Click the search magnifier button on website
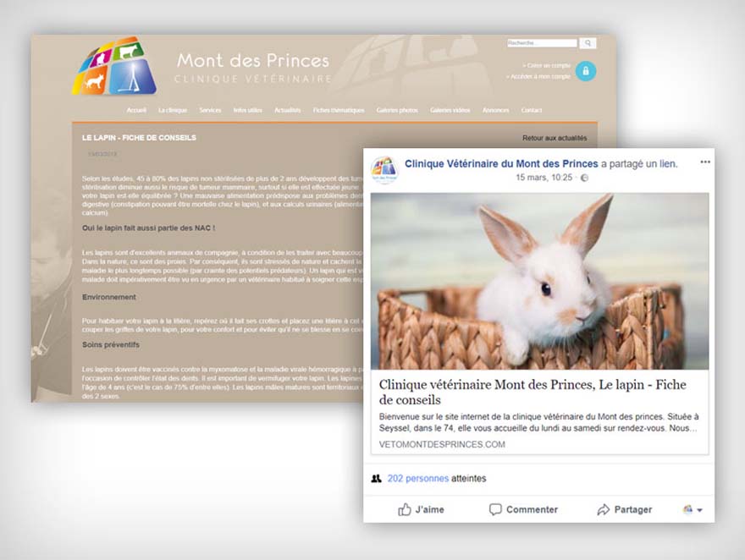745x560 pixels. 588,43
